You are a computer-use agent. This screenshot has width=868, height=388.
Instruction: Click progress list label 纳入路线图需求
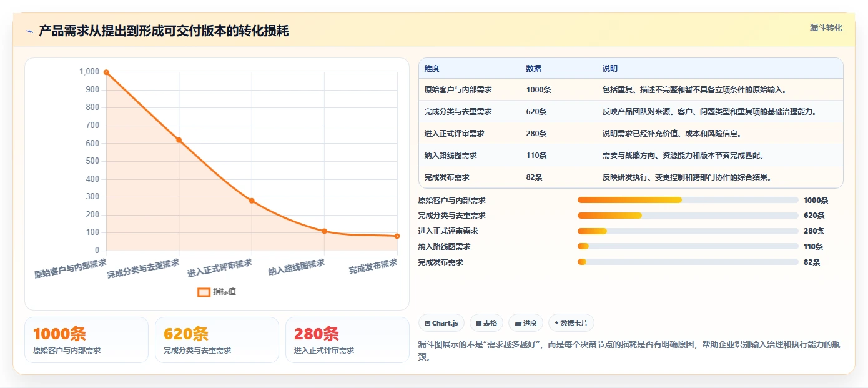pyautogui.click(x=445, y=247)
